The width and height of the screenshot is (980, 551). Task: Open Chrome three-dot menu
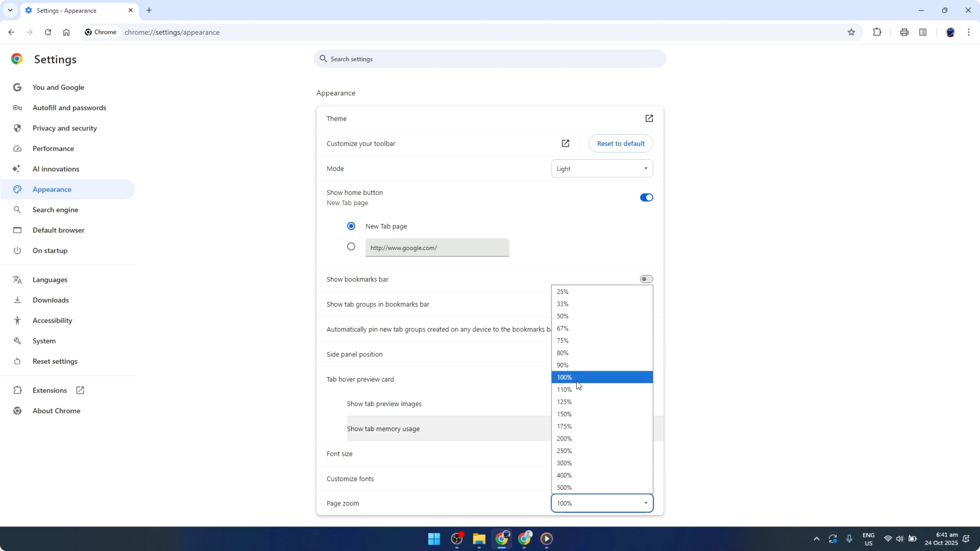[x=969, y=32]
